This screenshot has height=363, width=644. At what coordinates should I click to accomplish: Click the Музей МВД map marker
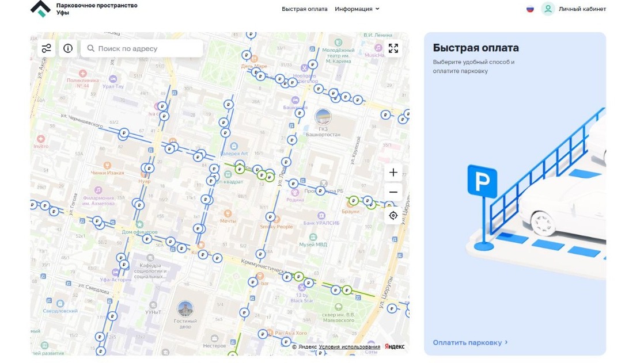[312, 237]
